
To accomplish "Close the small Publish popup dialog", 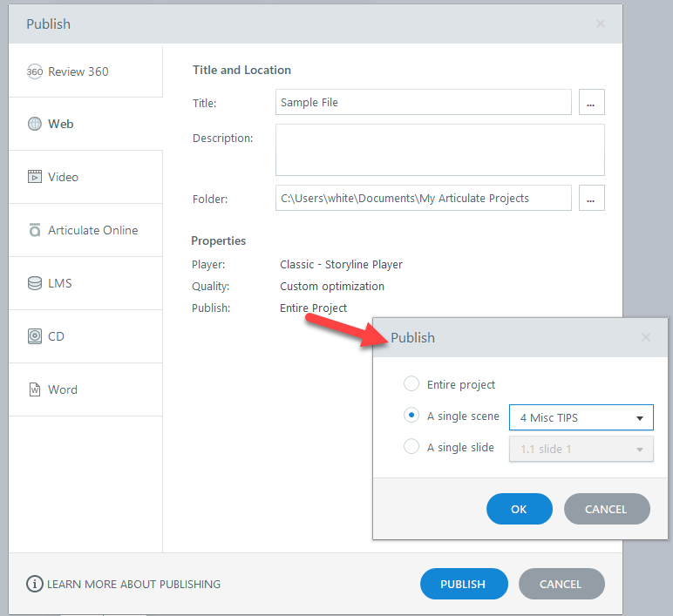I will (x=646, y=337).
